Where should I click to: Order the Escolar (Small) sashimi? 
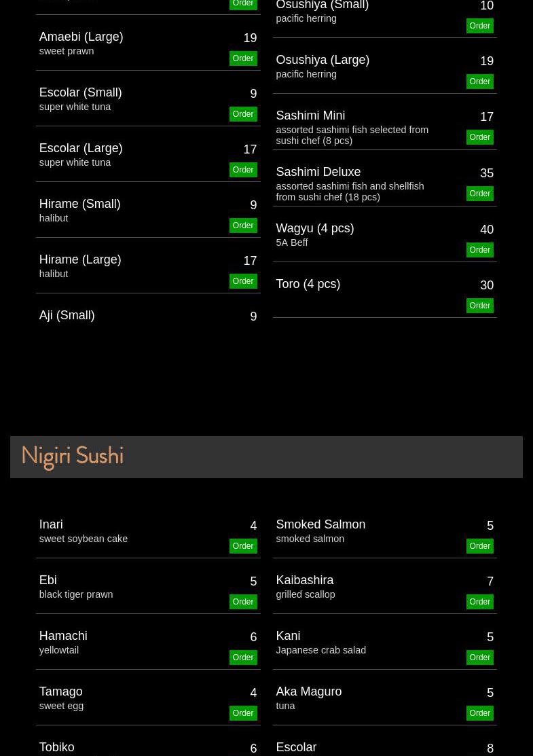click(x=242, y=114)
